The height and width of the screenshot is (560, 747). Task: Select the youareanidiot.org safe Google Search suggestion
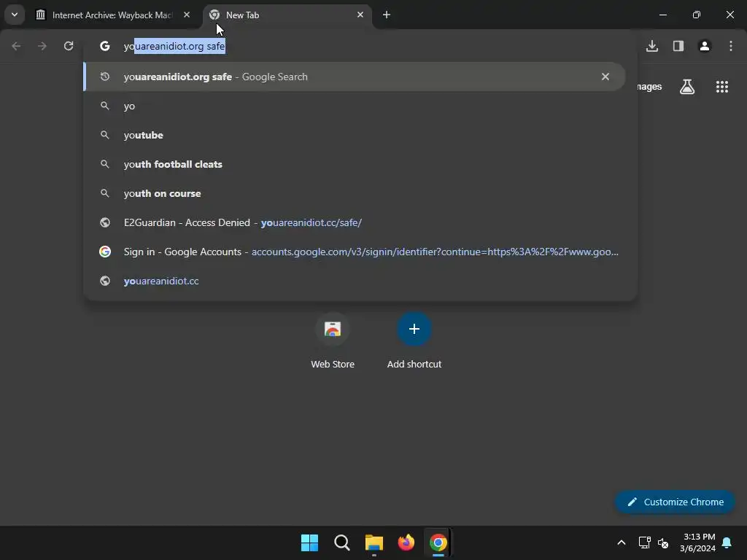354,77
